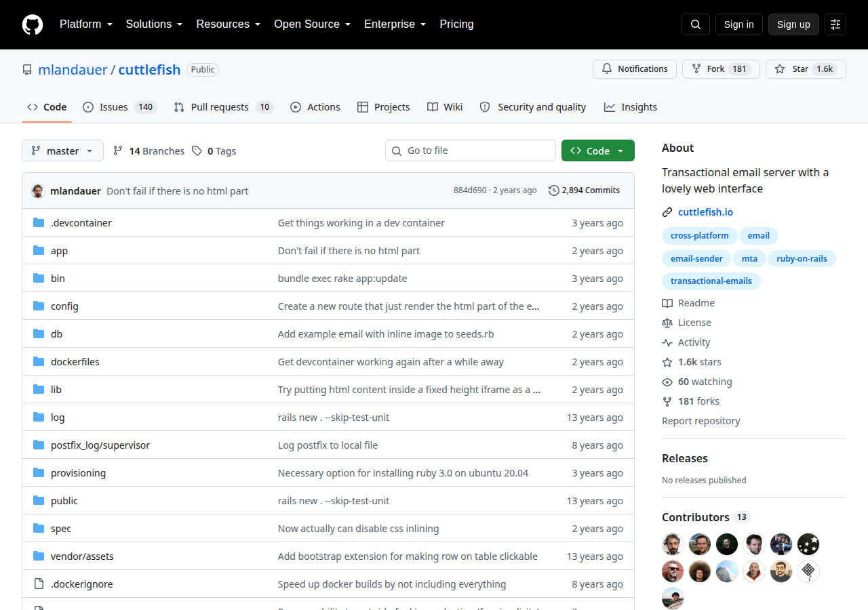Open the green Code dropdown button

(598, 150)
